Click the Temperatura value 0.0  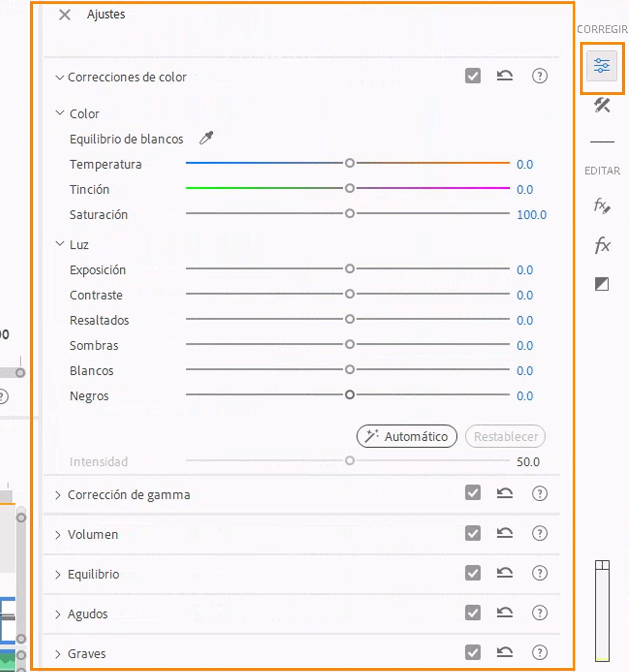(x=525, y=164)
